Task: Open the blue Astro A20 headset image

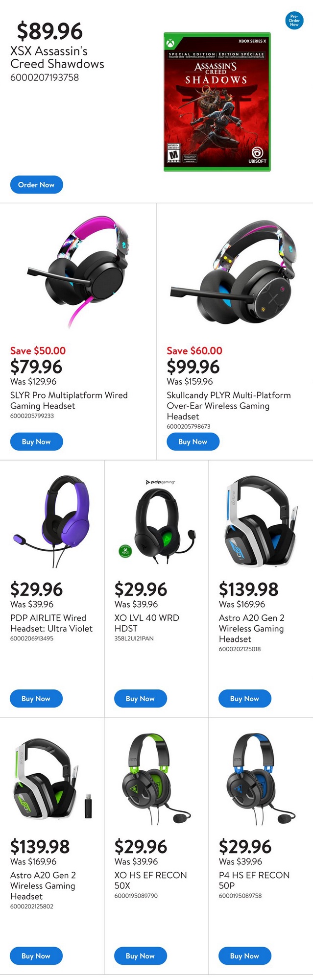Action: click(260, 521)
